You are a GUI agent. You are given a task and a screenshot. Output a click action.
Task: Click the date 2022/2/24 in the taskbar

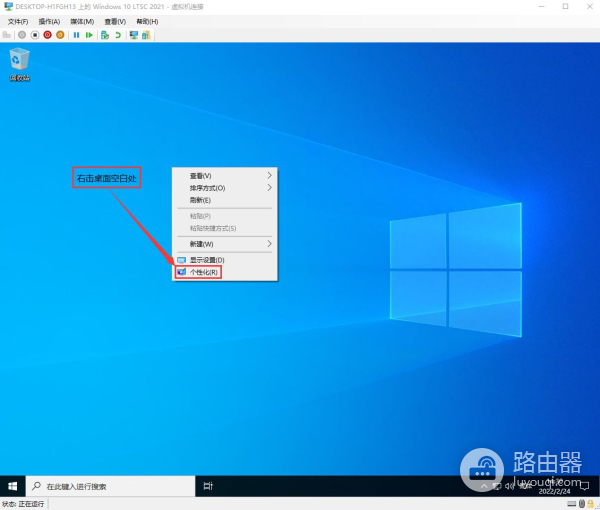click(554, 491)
